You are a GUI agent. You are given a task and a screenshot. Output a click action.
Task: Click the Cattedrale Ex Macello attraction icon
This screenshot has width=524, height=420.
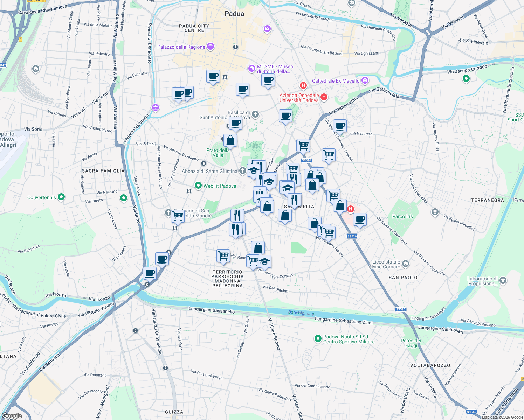pos(364,80)
